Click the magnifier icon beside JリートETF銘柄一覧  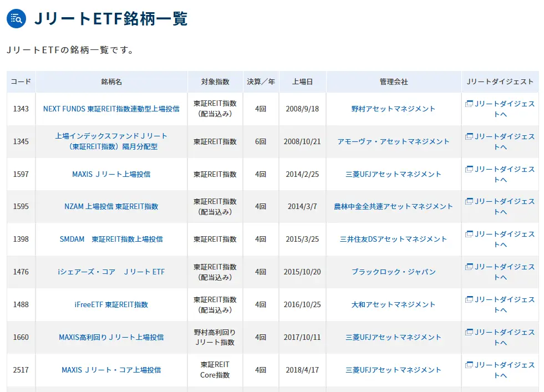(16, 18)
